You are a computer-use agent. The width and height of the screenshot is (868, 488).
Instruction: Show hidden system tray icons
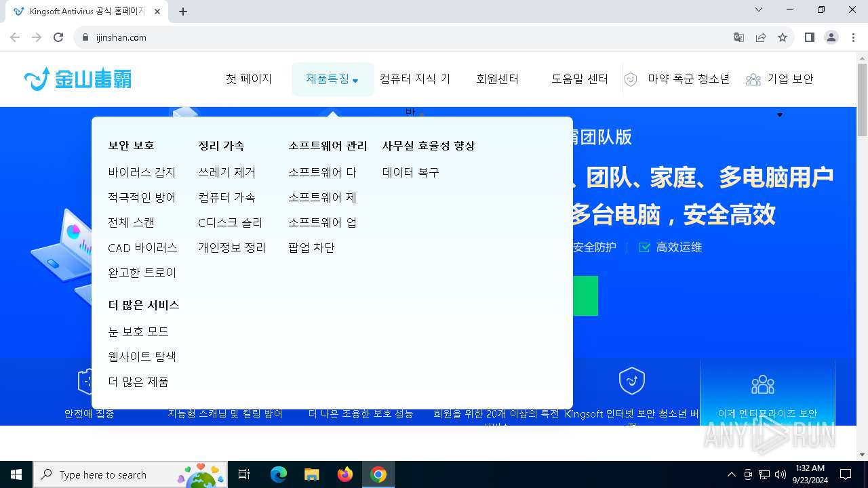(x=731, y=474)
